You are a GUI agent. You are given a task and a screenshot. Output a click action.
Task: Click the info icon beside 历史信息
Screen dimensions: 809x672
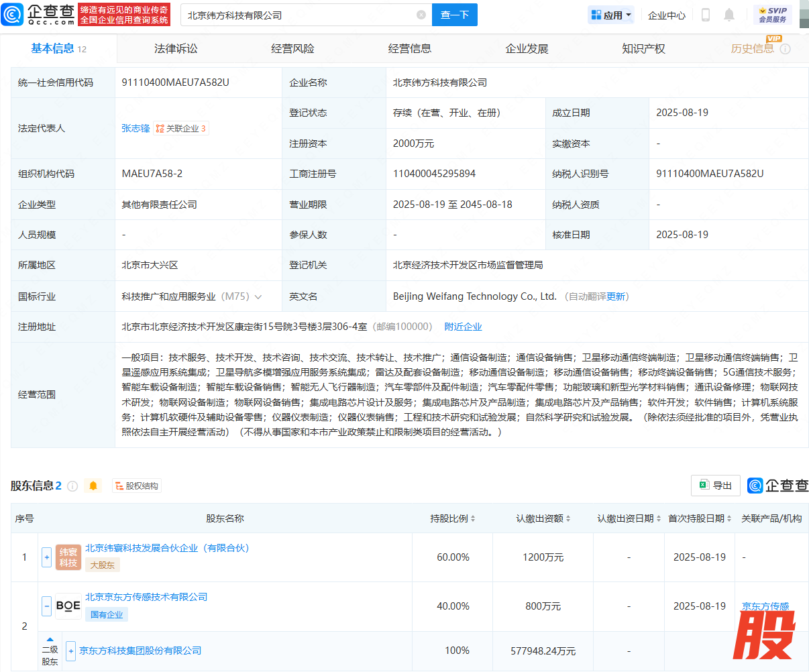pyautogui.click(x=786, y=49)
